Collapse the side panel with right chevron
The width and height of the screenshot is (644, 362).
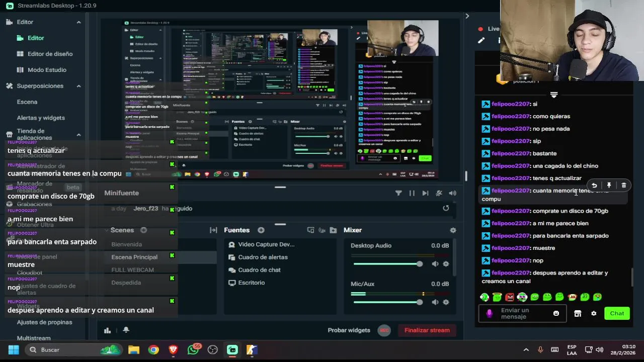(467, 16)
